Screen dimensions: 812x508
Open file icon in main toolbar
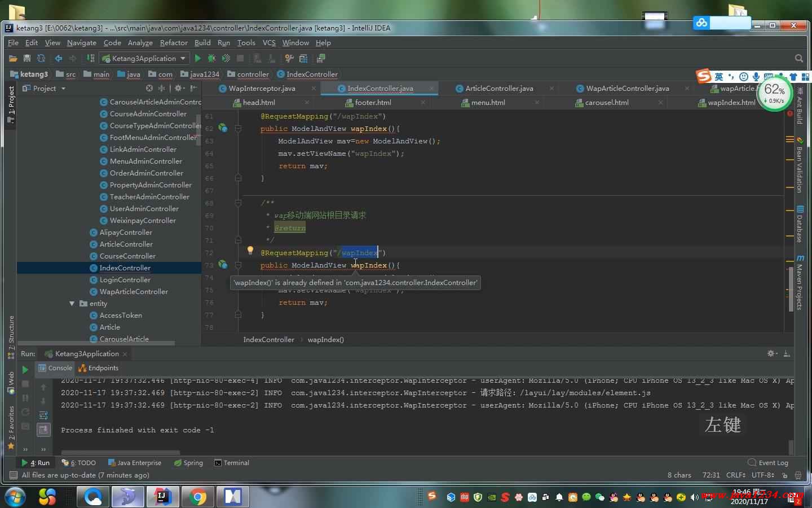click(x=13, y=58)
